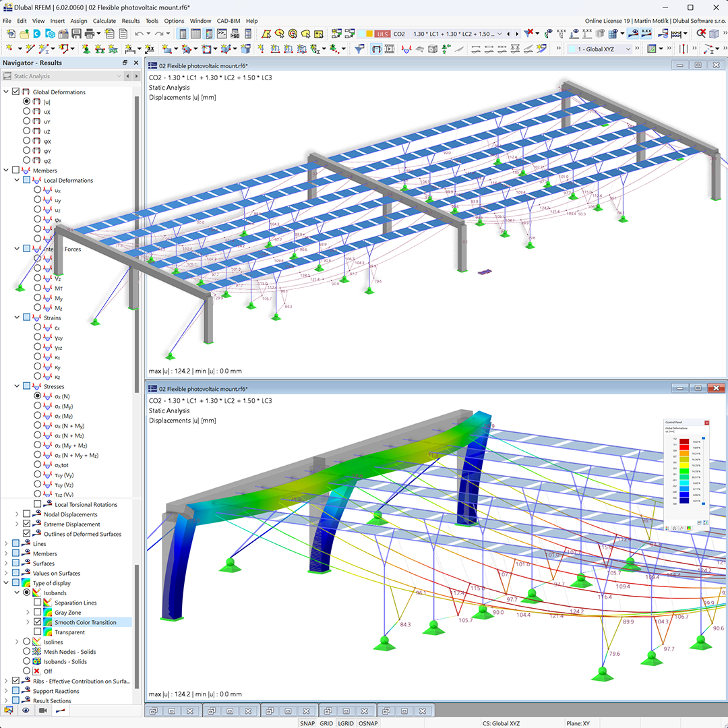Toggle LGRID in the status bar
This screenshot has width=728, height=728.
pos(346,723)
